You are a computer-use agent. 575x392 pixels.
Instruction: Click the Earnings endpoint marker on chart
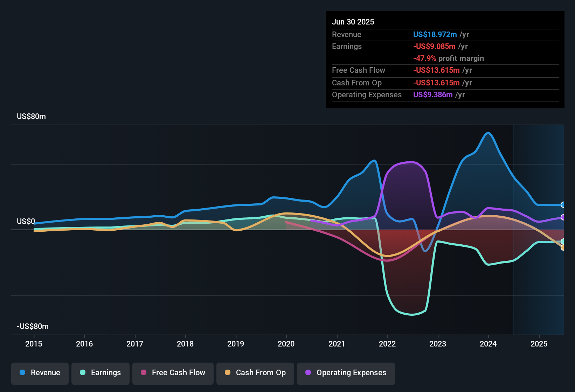563,241
